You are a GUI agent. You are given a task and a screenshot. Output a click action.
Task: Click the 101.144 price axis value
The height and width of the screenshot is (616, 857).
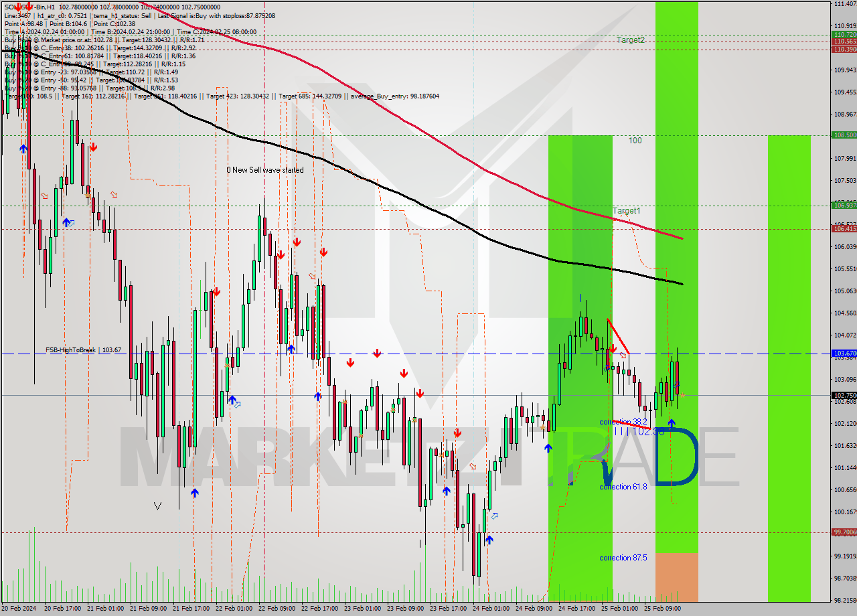click(x=844, y=468)
